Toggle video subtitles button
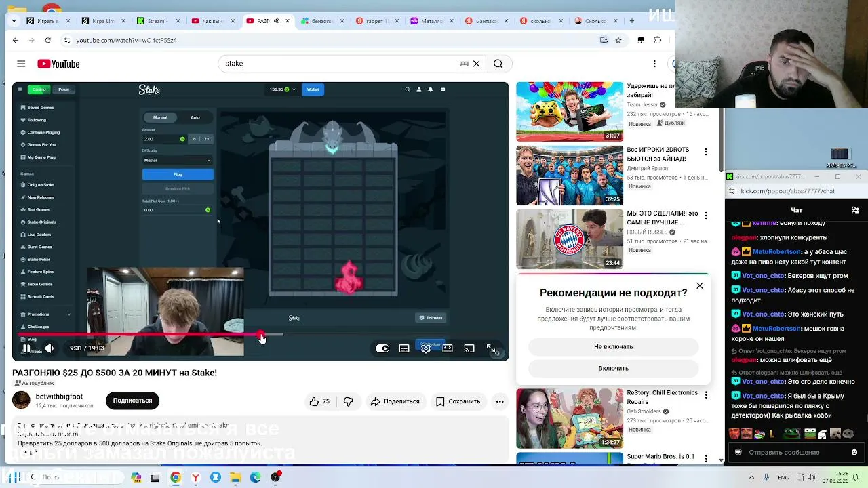Image resolution: width=868 pixels, height=488 pixels. 404,348
